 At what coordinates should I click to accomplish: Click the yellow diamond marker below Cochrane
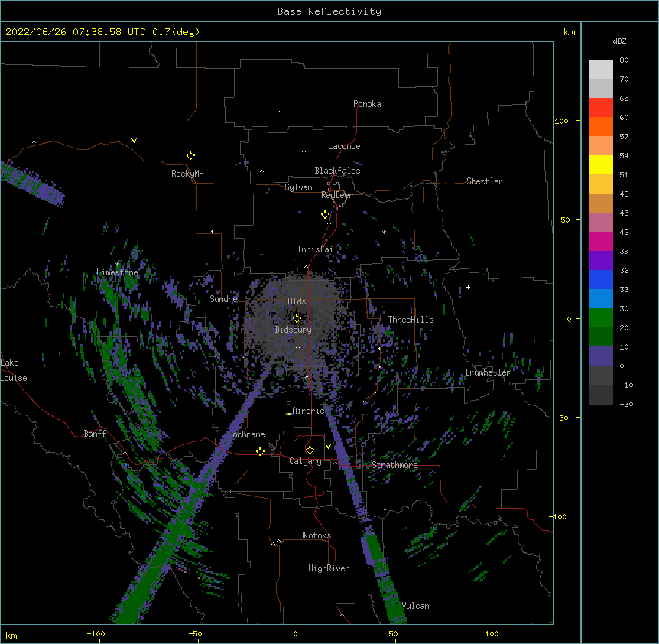coord(260,451)
